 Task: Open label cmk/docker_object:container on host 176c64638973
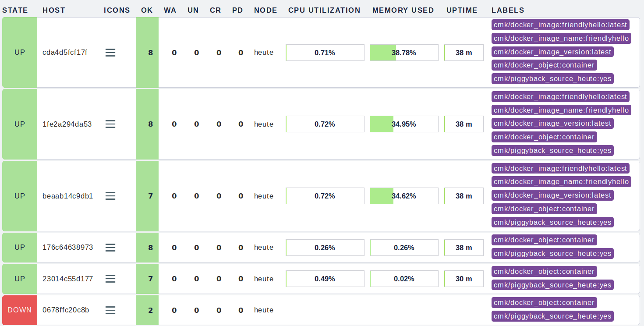pos(544,240)
